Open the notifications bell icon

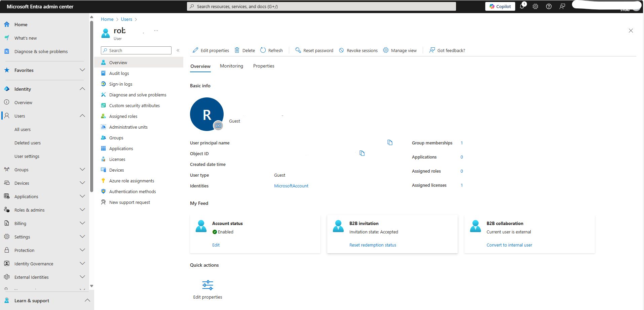(522, 6)
